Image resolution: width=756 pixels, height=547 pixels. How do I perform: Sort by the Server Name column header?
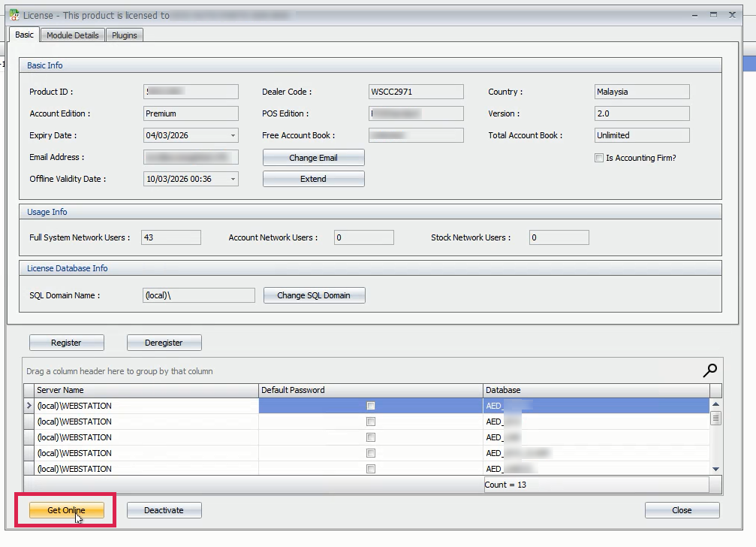pyautogui.click(x=143, y=390)
